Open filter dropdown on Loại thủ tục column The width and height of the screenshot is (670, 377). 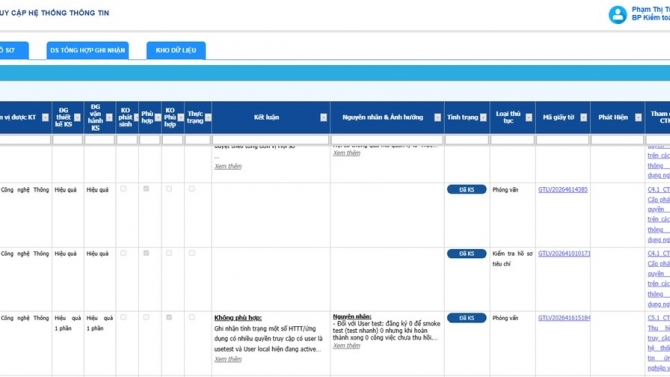(x=529, y=118)
